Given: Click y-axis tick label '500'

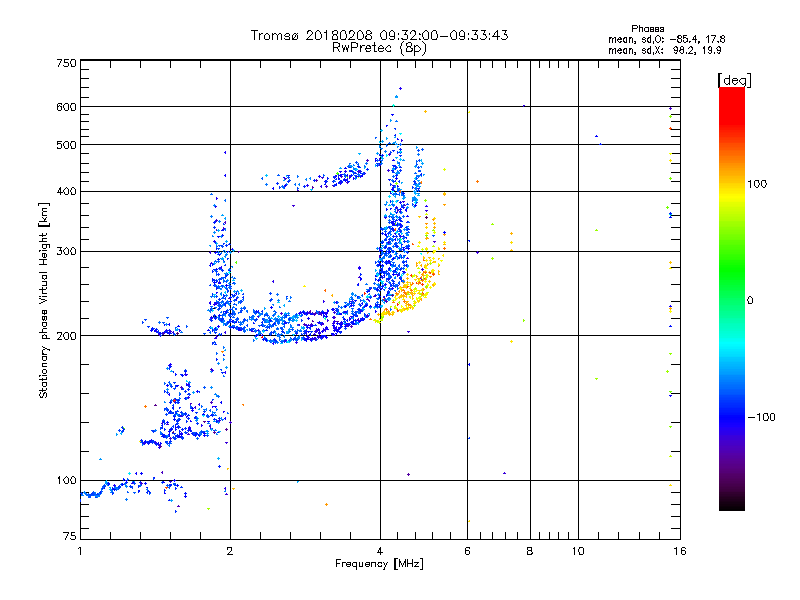Looking at the screenshot, I should (x=66, y=145).
